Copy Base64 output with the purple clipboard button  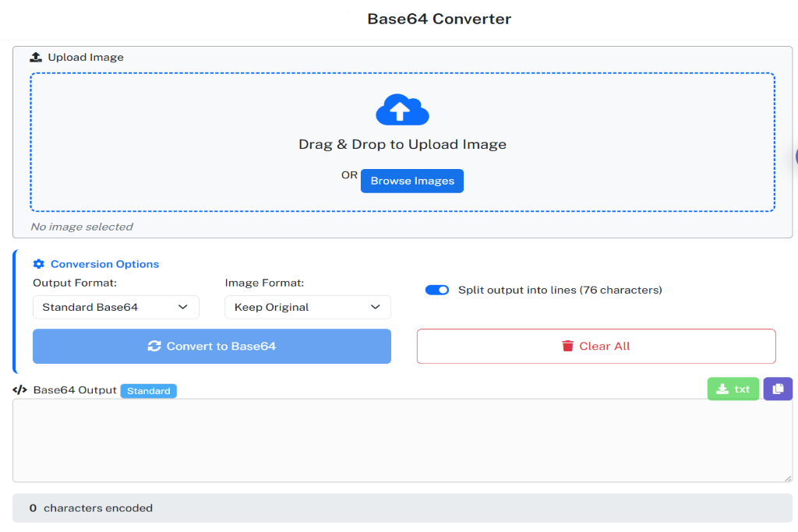pos(778,389)
